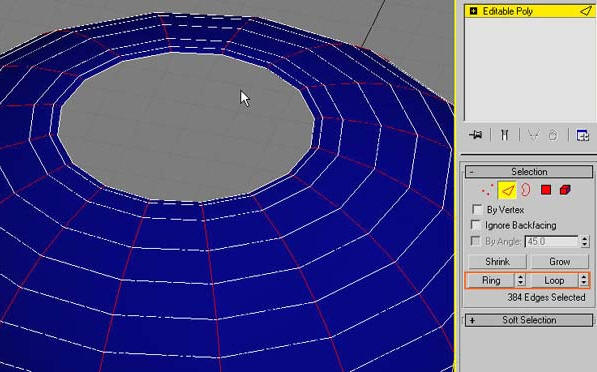Select Vertex sub-object level icon
Screen dimensions: 597x372
pos(487,190)
